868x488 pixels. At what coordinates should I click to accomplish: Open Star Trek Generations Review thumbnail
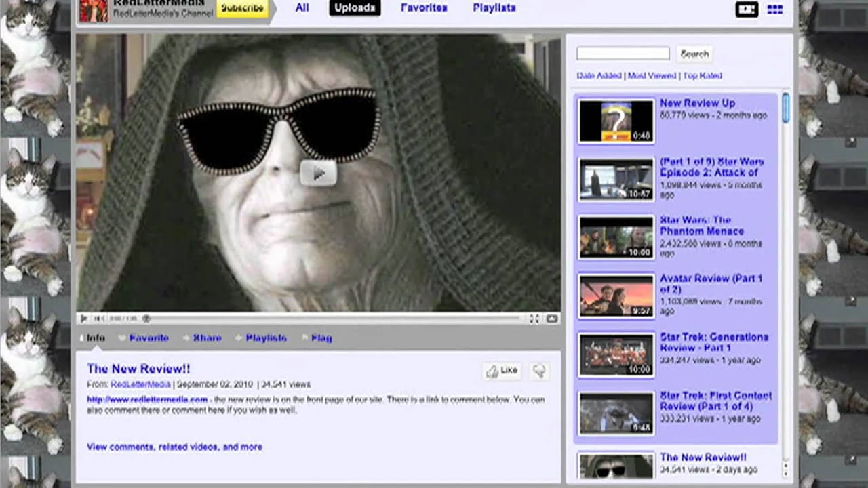click(616, 354)
